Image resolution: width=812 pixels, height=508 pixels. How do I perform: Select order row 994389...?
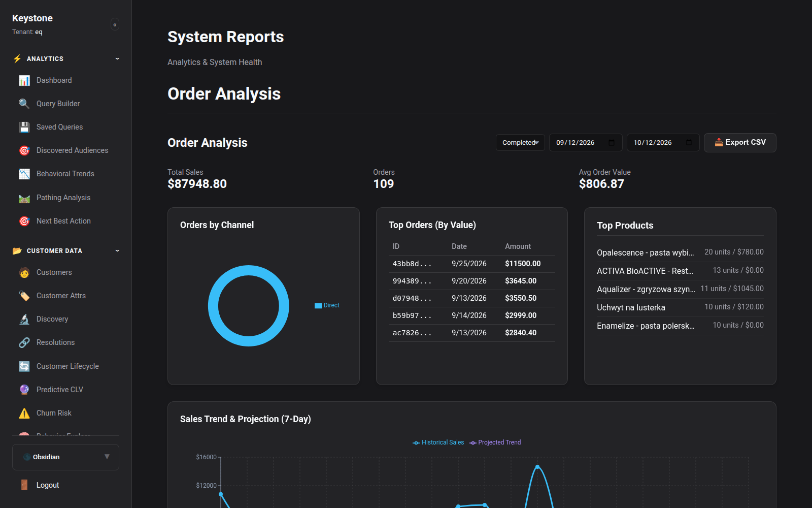471,281
